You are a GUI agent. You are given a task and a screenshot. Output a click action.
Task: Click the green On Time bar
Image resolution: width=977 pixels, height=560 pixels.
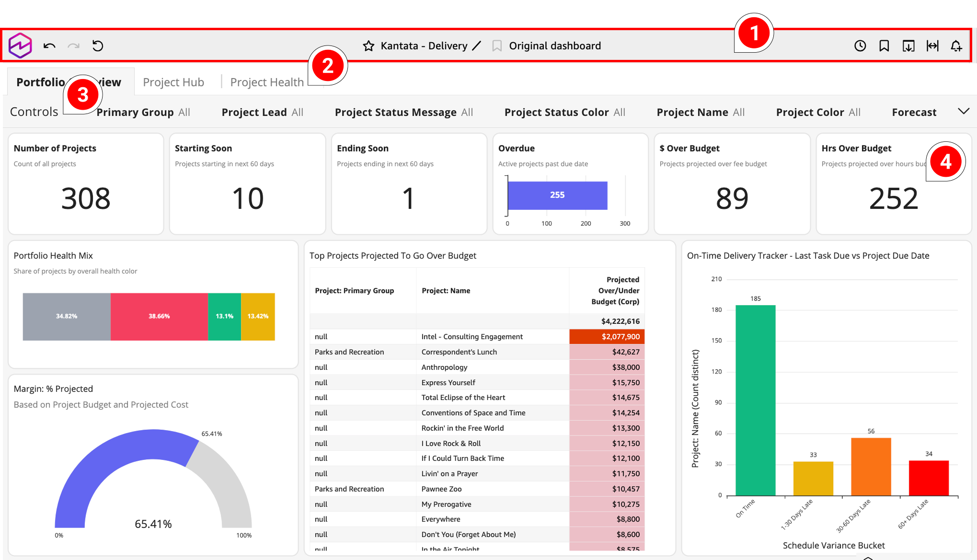[x=756, y=400]
